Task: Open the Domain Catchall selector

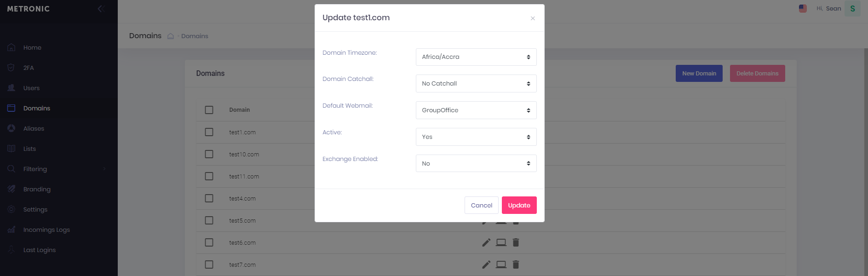Action: 476,84
